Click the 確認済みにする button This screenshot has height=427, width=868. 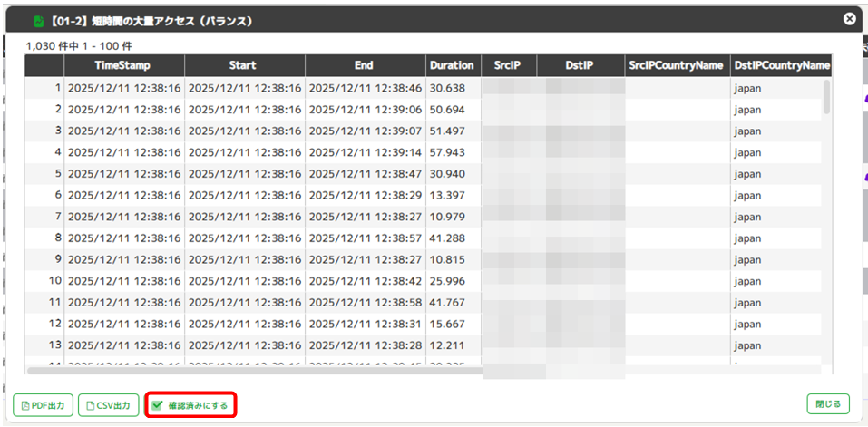coord(191,405)
